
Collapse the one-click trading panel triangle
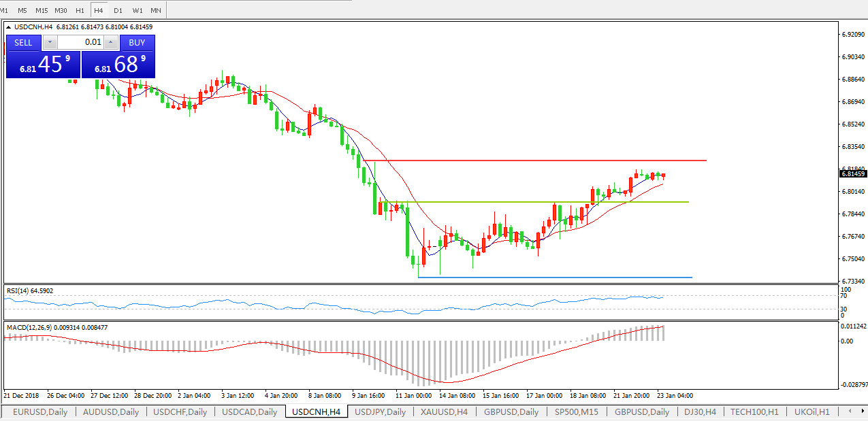[x=10, y=27]
